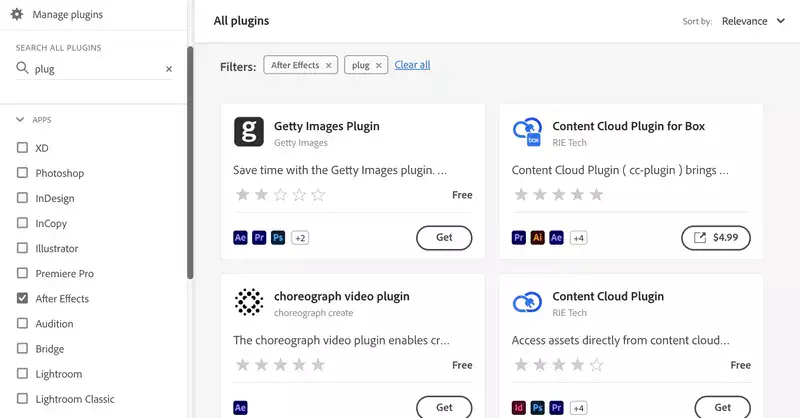Buy Content Cloud Plugin for Box at $4.99
This screenshot has width=800, height=418.
[x=716, y=238]
